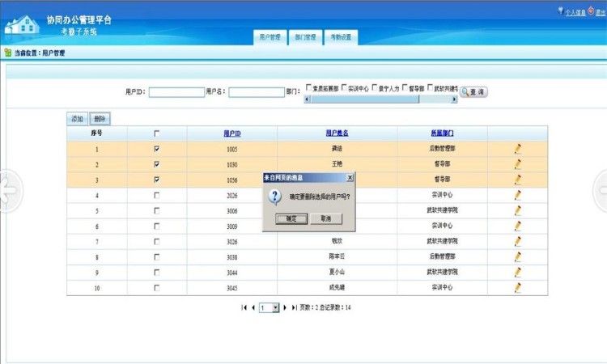The image size is (607, 364).
Task: Tick the 素质拓展部 department filter checkbox
Action: 308,88
